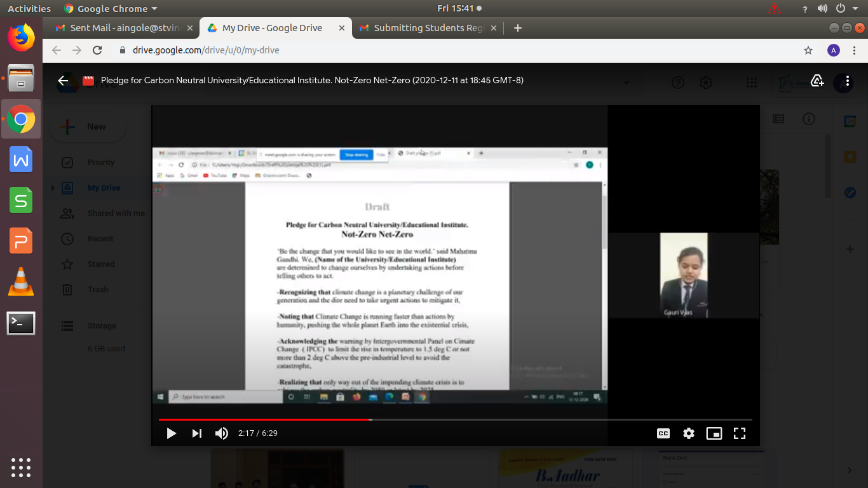The width and height of the screenshot is (868, 488).
Task: Toggle closed captions (CC) on video
Action: (663, 433)
